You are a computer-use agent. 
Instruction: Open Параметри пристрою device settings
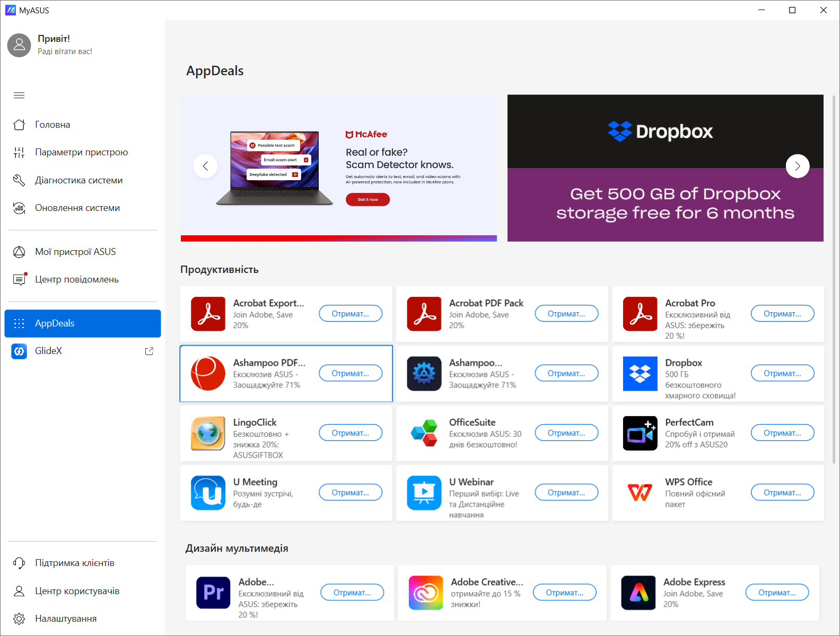pos(83,152)
